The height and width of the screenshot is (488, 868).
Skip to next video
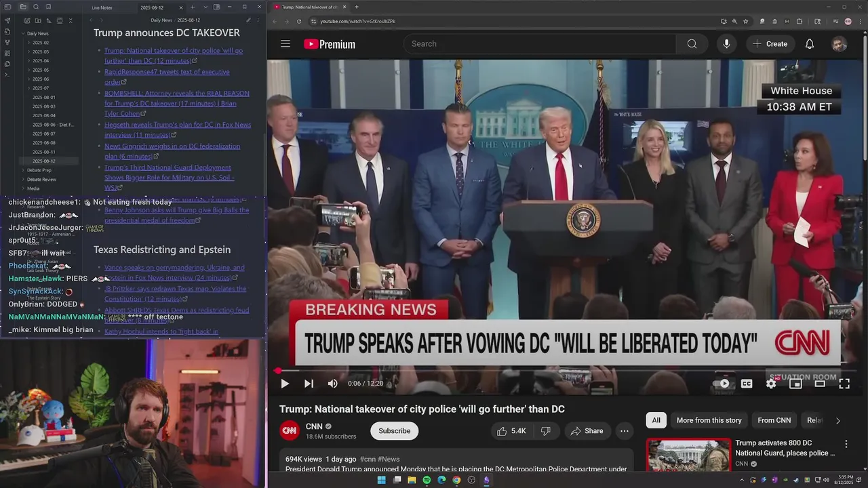coord(309,384)
